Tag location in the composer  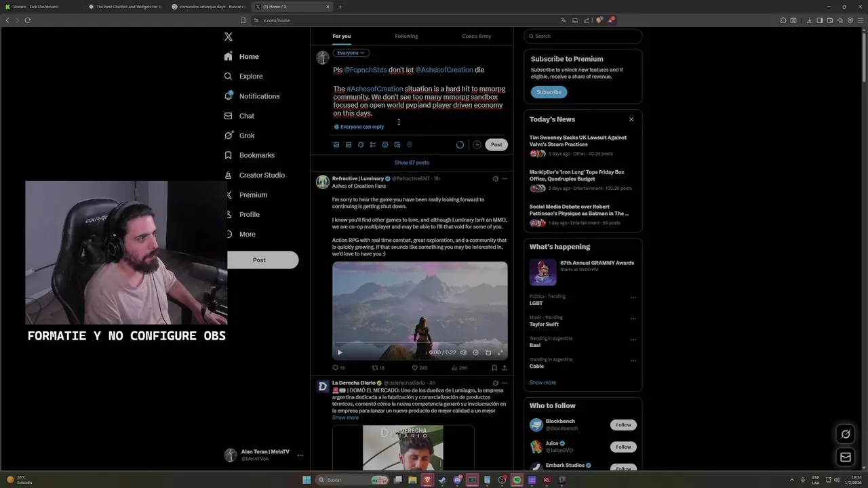tap(410, 144)
